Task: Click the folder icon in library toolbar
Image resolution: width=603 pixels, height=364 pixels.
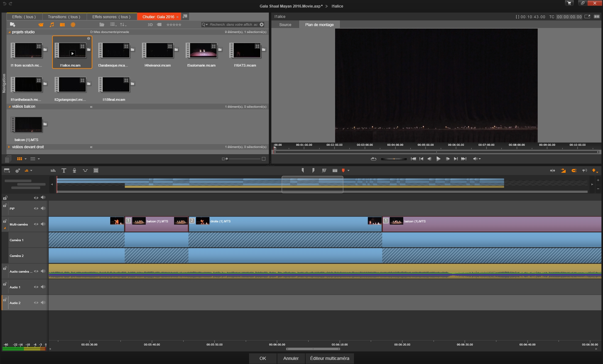Action: click(x=102, y=24)
